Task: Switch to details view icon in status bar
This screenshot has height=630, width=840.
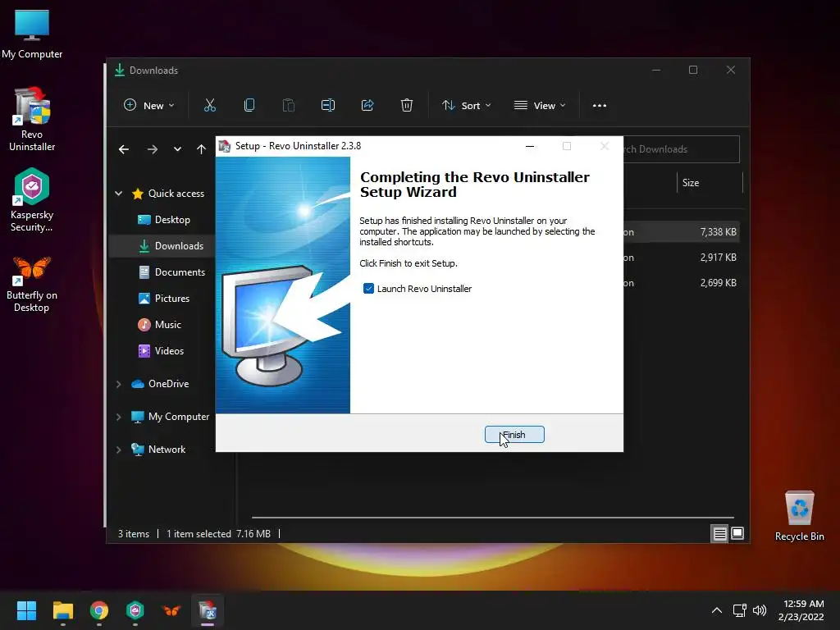Action: click(x=719, y=533)
